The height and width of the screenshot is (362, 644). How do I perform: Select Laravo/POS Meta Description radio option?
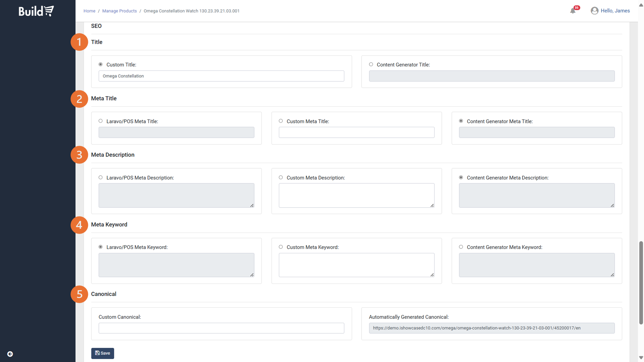click(100, 177)
